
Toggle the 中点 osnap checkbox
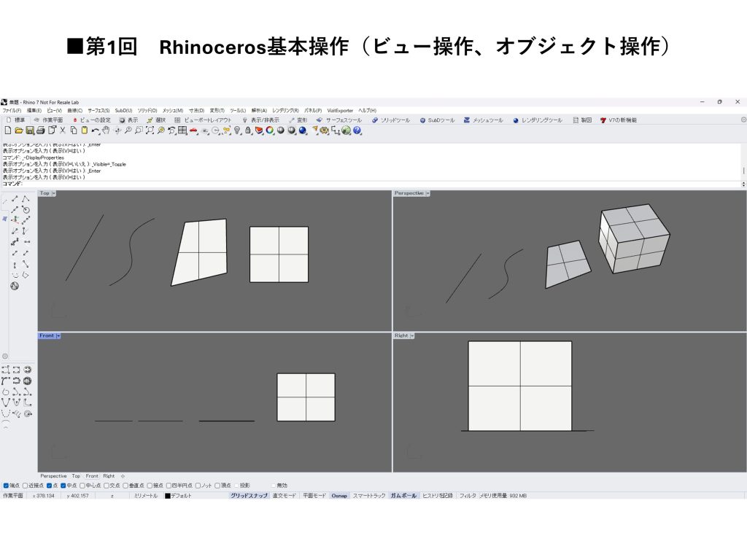(x=63, y=485)
